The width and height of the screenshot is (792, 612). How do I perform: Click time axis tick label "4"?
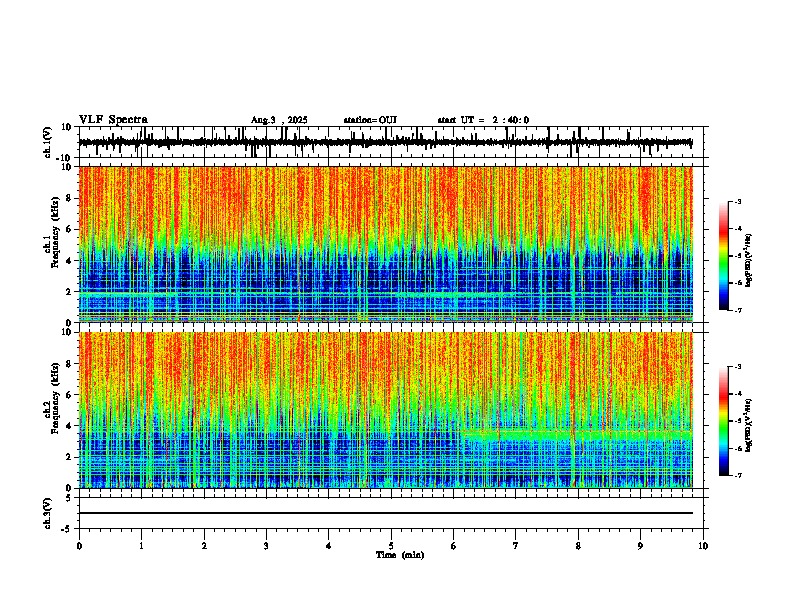click(329, 546)
